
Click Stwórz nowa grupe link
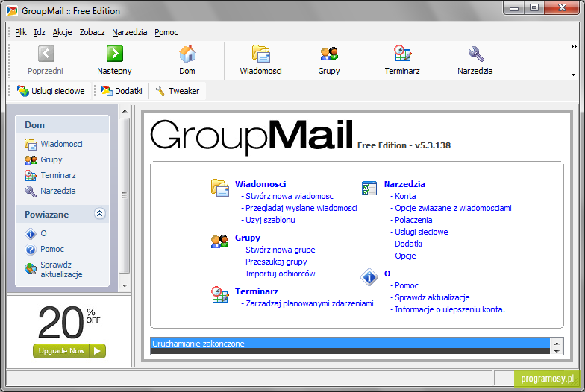(x=281, y=250)
